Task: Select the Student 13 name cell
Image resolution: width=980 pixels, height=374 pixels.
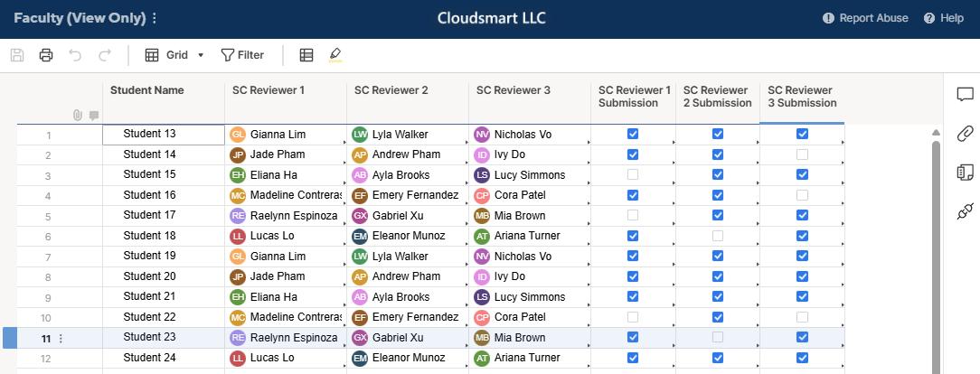Action: pos(163,135)
